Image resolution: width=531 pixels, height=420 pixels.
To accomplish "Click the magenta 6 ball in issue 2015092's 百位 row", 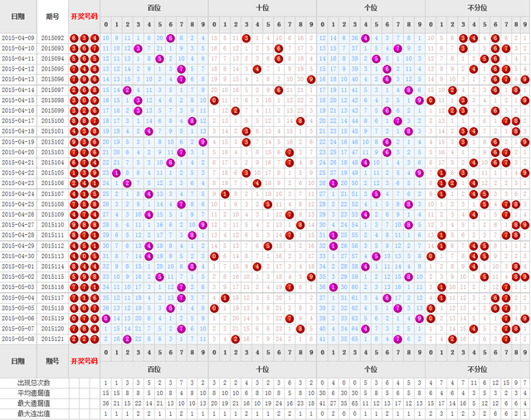I will coord(170,38).
